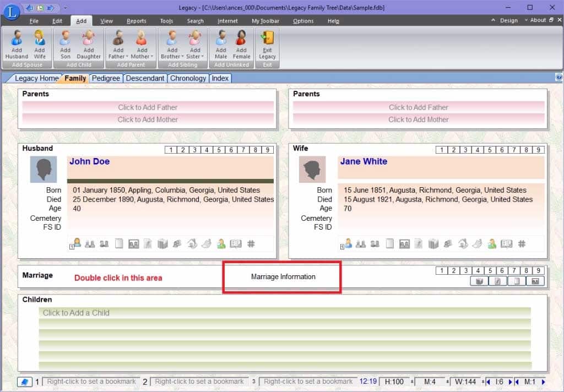Open the Reports menu
Viewport: 564px width, 392px height.
tap(137, 21)
